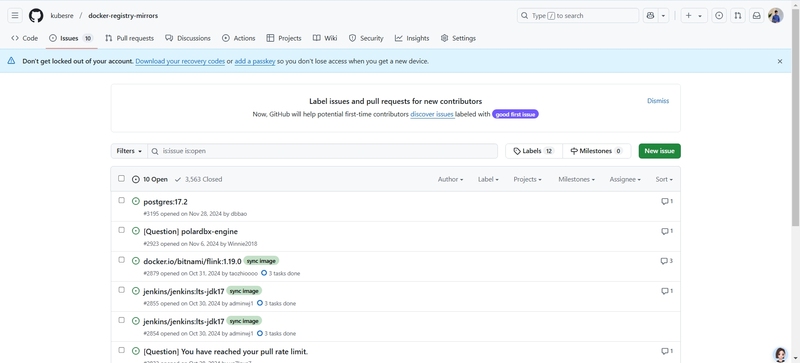The image size is (800, 363).
Task: Click the docker-registry-mirrors repository link
Action: (x=123, y=16)
